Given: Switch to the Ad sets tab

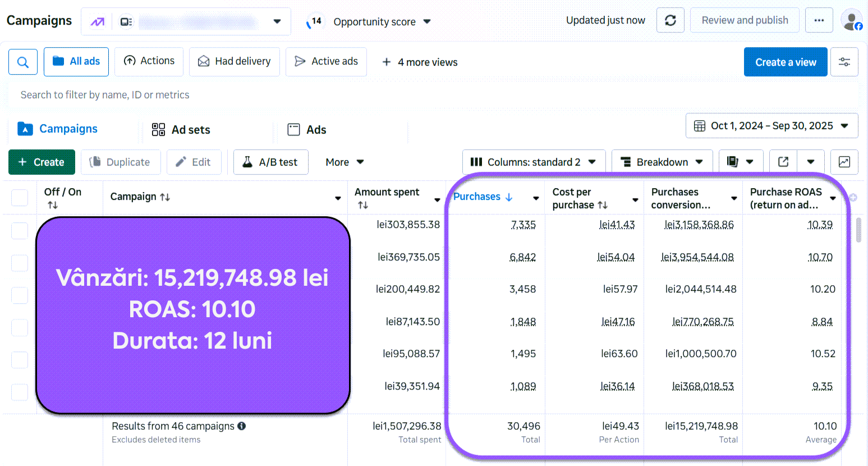Looking at the screenshot, I should tap(181, 130).
